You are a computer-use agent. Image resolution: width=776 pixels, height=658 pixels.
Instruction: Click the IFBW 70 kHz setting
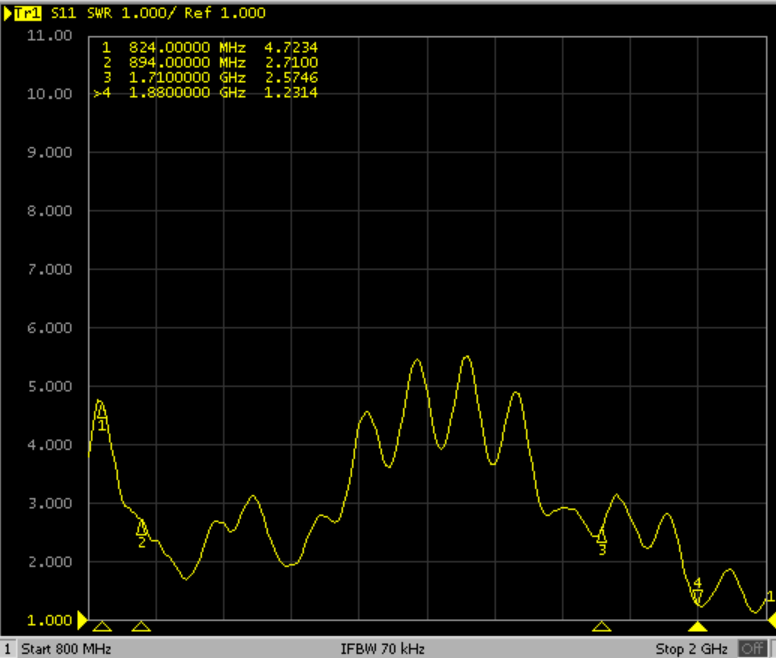(x=383, y=649)
